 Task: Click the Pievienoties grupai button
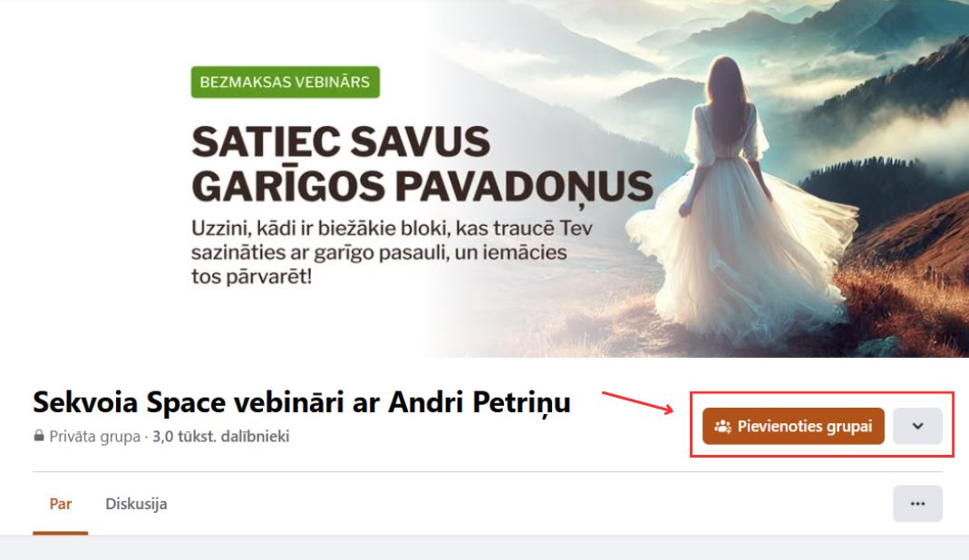coord(793,426)
